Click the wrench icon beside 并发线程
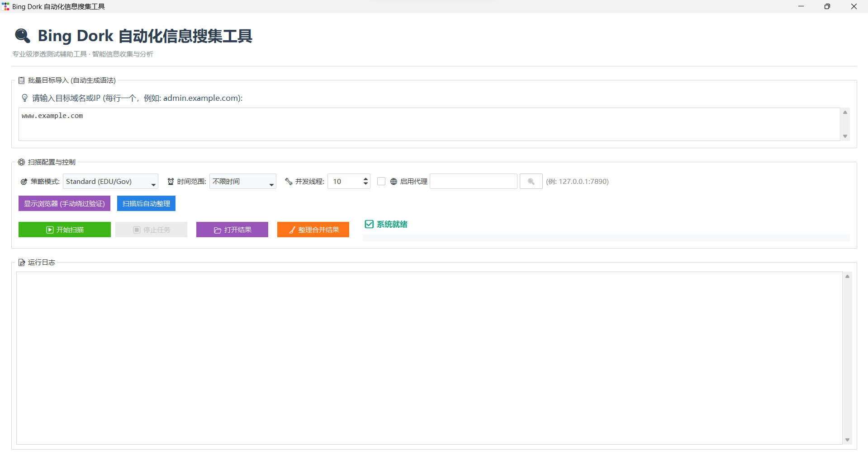868x460 pixels. [289, 182]
